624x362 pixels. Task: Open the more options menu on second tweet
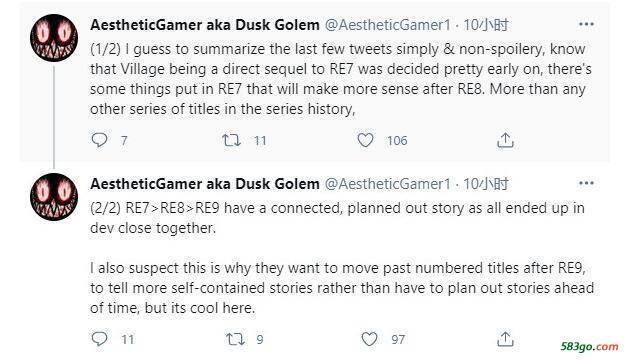point(586,183)
